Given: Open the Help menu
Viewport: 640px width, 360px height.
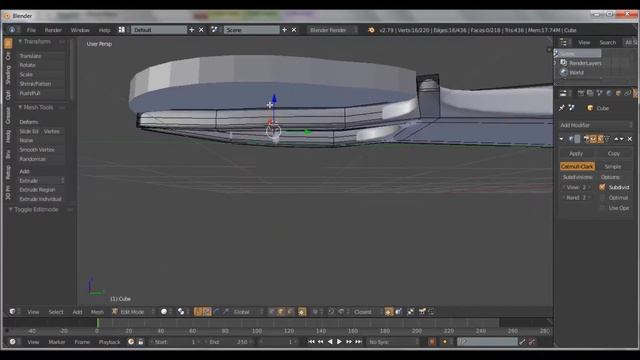Looking at the screenshot, I should coord(104,30).
